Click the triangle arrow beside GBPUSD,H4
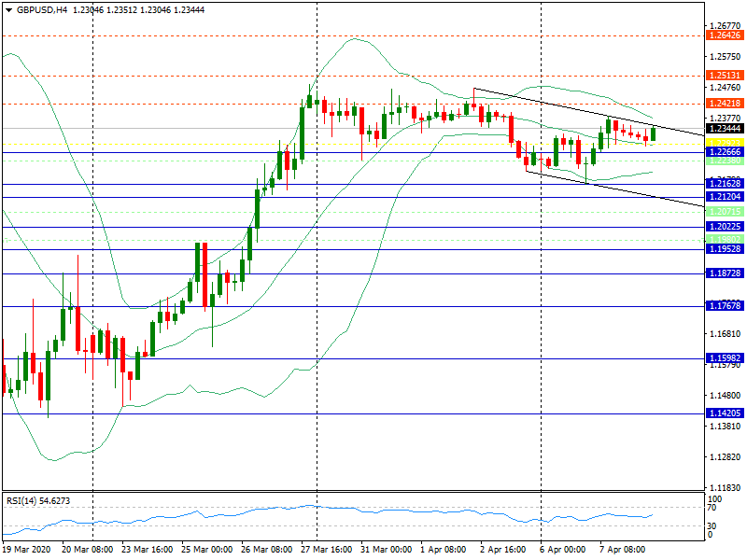Screen dimensions: 747x560 pyautogui.click(x=8, y=9)
